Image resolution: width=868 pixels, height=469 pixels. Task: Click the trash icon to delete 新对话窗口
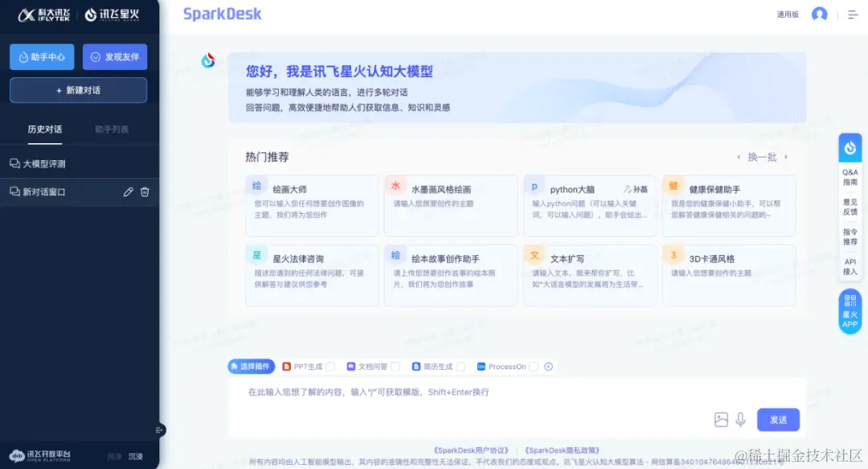[x=145, y=191]
